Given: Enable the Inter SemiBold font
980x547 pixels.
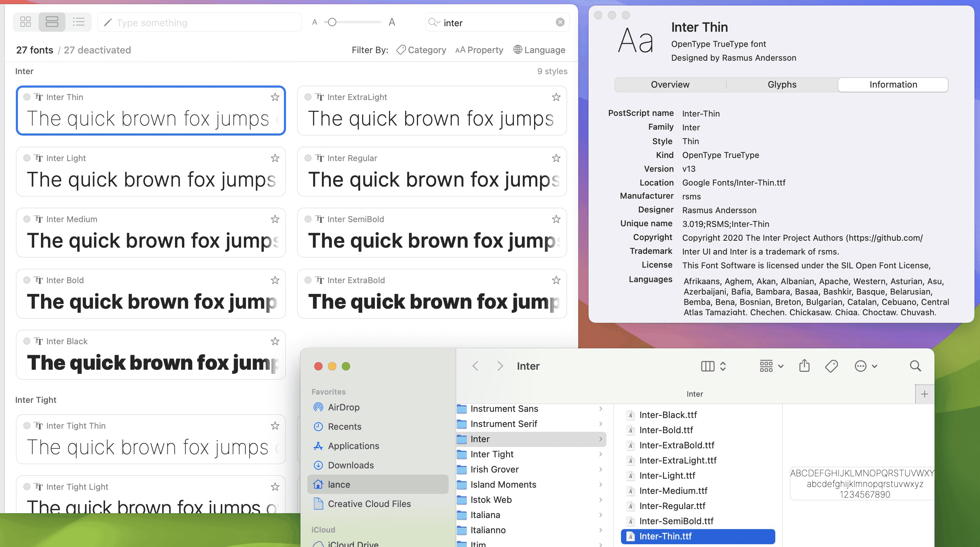Looking at the screenshot, I should tap(308, 219).
